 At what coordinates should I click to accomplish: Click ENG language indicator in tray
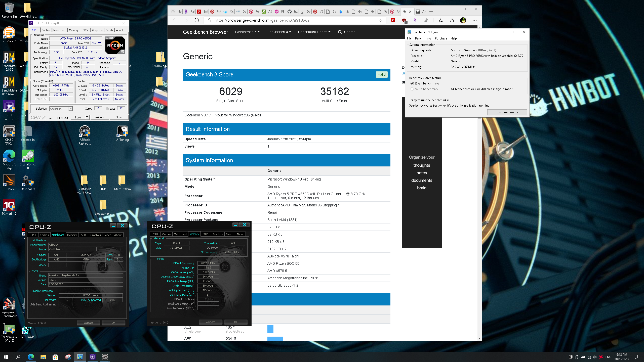(608, 357)
